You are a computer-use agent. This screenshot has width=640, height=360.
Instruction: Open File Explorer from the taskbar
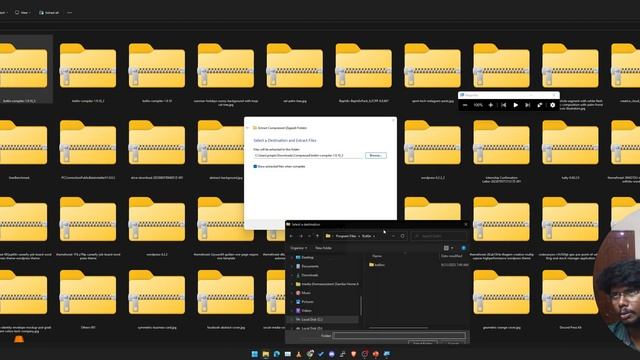(266, 354)
